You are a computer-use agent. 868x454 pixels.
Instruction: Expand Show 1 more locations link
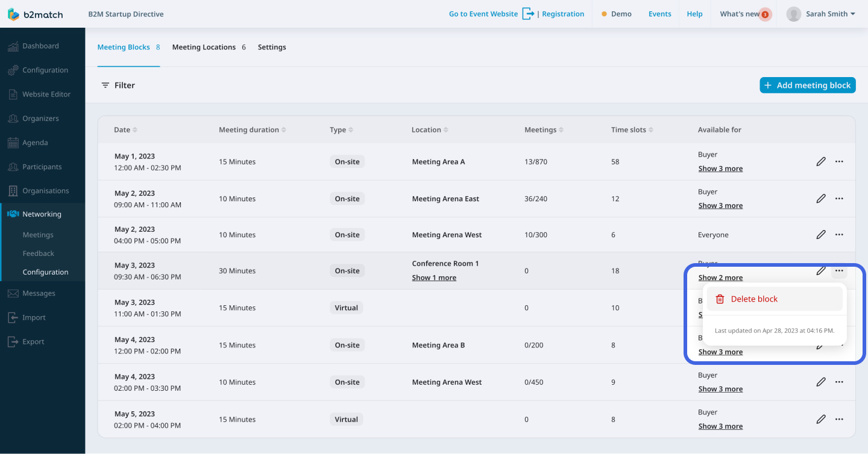434,278
